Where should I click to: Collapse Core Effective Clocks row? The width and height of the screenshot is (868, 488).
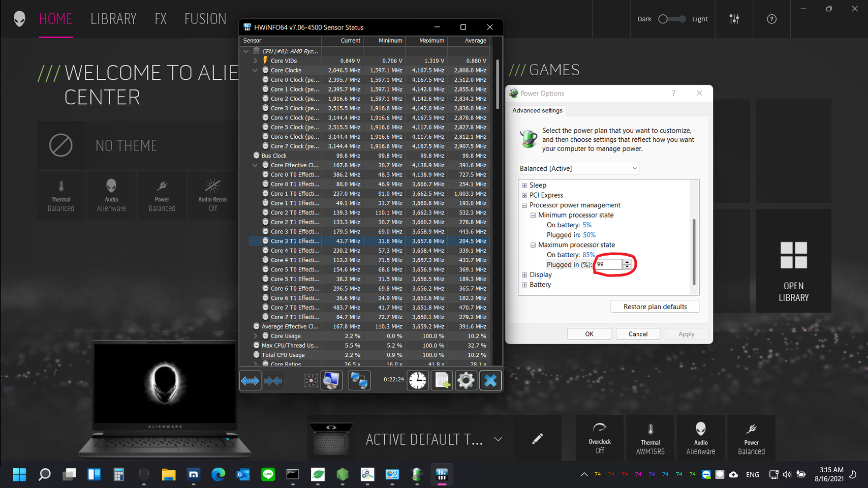(x=256, y=165)
